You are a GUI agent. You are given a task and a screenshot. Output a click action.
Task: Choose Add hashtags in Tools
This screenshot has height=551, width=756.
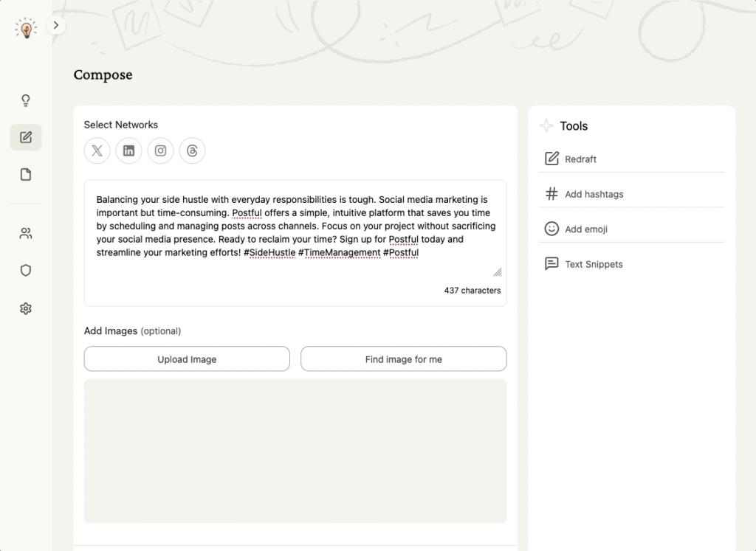click(594, 194)
